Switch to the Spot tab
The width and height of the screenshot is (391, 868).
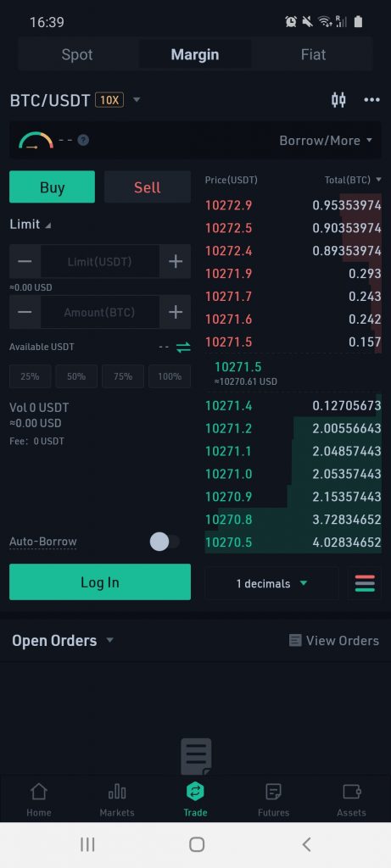(77, 55)
